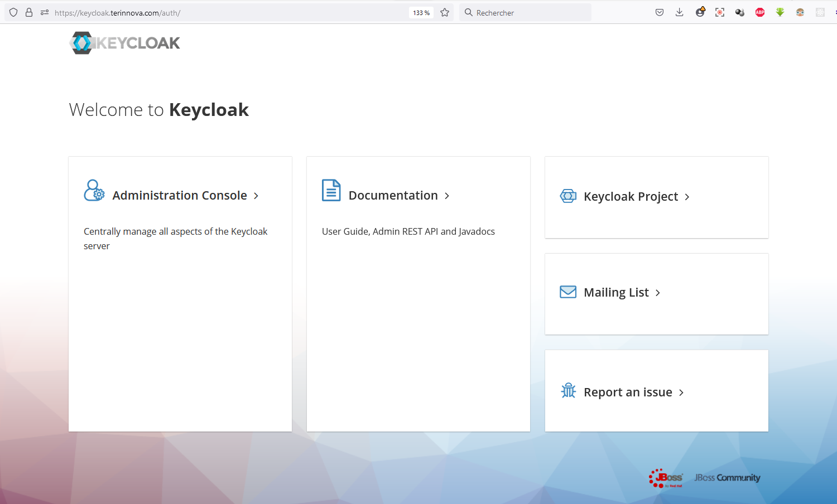The width and height of the screenshot is (837, 504).
Task: Click the Report an issue bug icon
Action: (x=568, y=391)
